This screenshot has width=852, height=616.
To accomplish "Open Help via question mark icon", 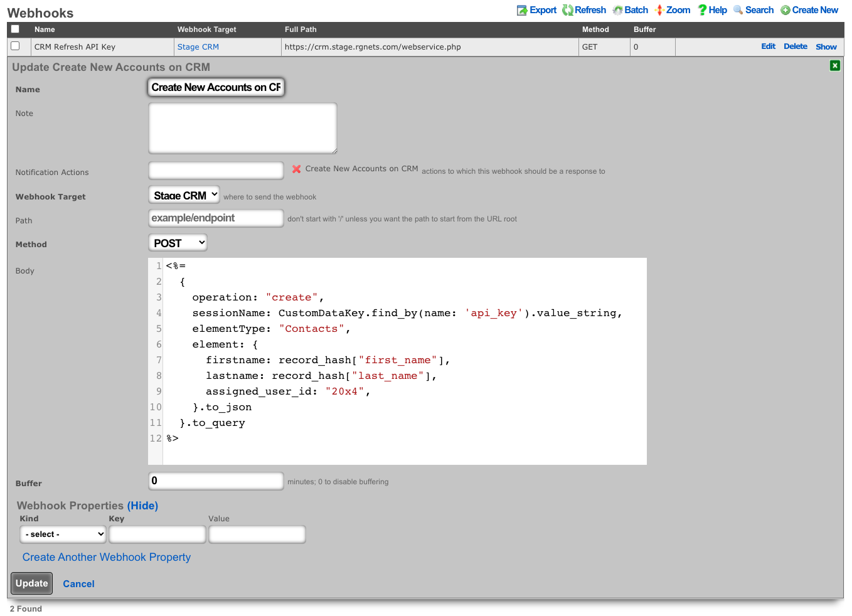I will (x=703, y=10).
